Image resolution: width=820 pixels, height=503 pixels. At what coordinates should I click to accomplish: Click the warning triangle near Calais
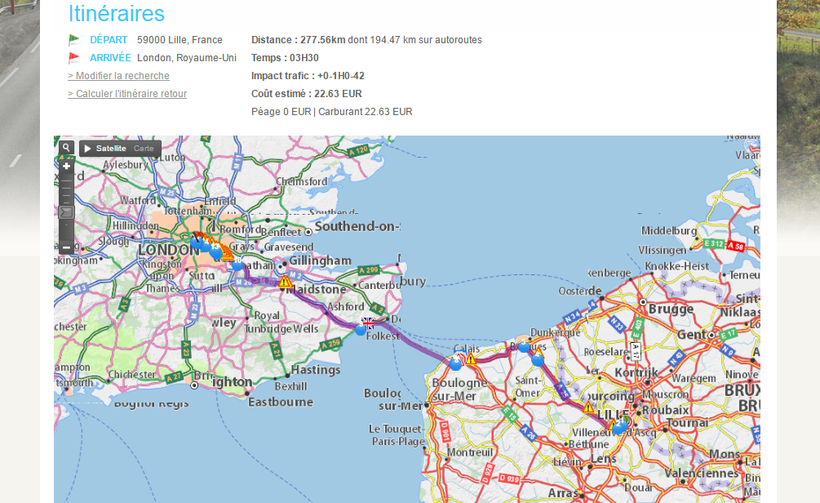(471, 359)
